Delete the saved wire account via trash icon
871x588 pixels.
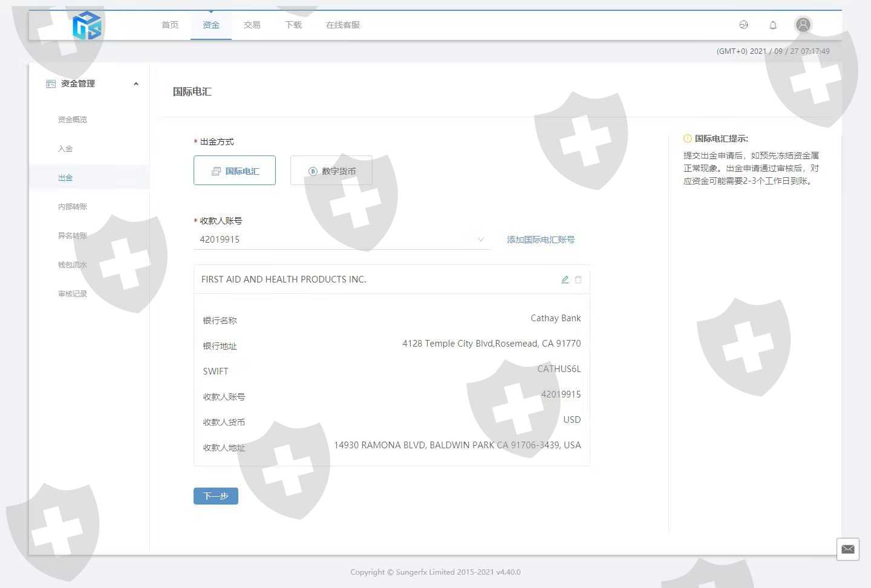(578, 279)
